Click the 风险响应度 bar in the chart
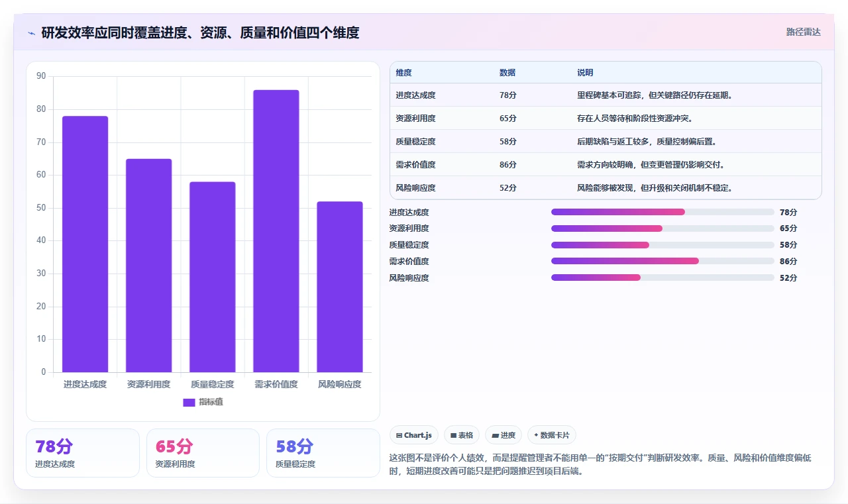The image size is (848, 504). point(340,287)
